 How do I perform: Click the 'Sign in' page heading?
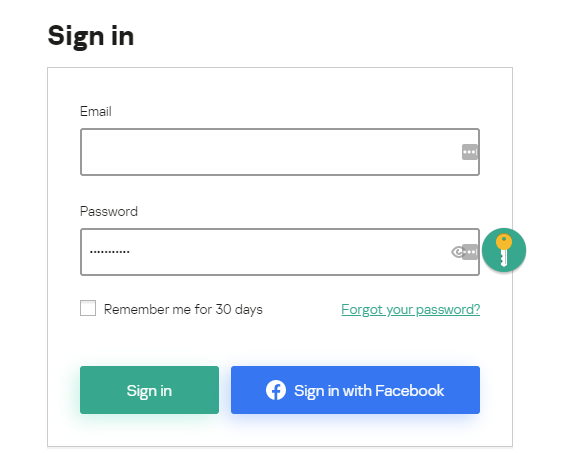pos(91,36)
